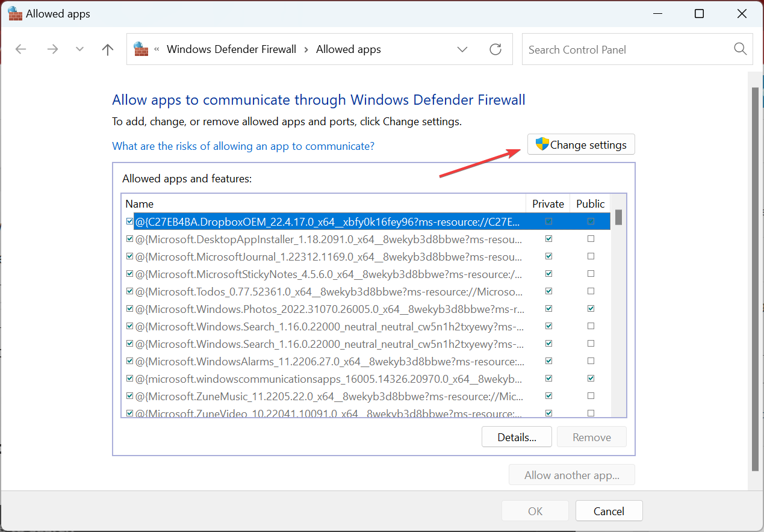Click the OK button

coord(535,511)
